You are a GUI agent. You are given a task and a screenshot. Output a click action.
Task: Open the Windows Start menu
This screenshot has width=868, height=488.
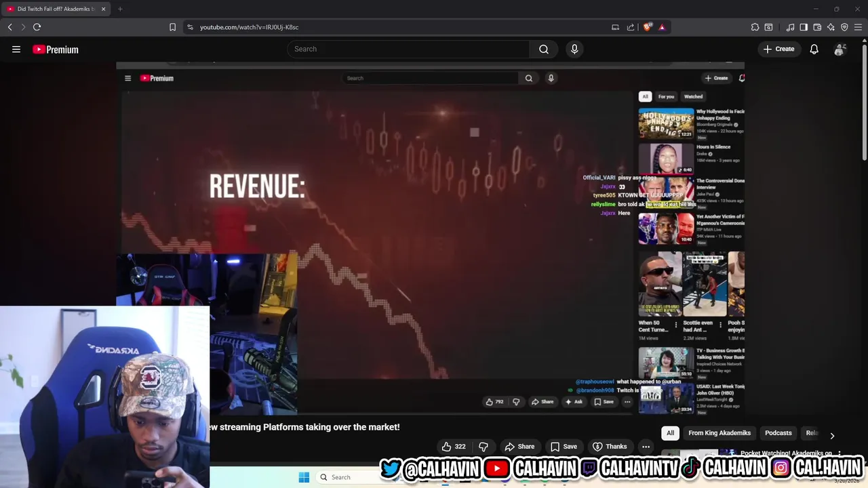[304, 477]
